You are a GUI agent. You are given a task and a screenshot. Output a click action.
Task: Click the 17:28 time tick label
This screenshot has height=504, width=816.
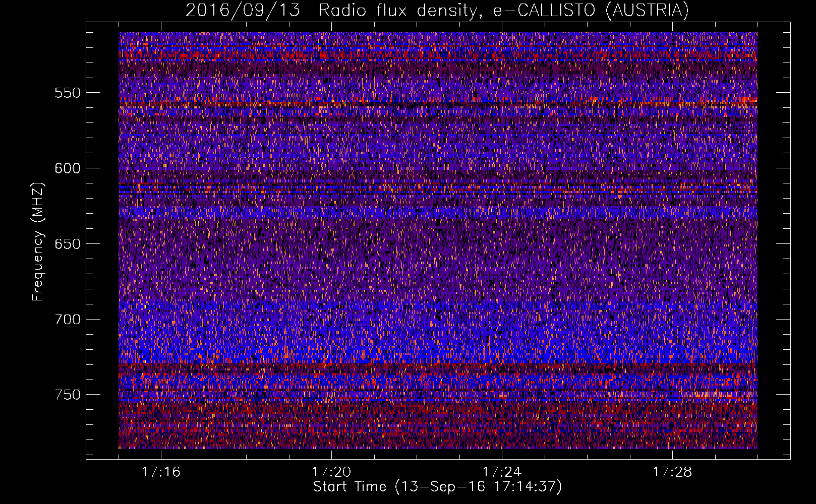tap(672, 472)
